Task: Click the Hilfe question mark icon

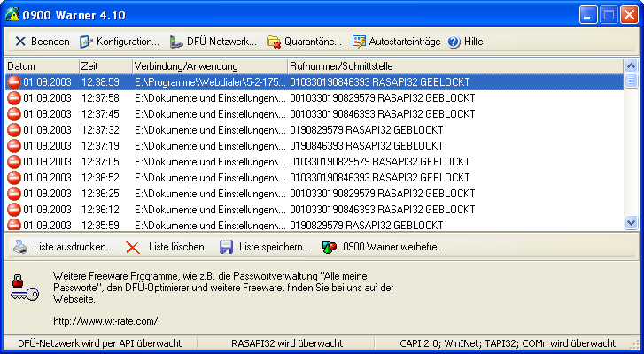Action: pyautogui.click(x=454, y=42)
